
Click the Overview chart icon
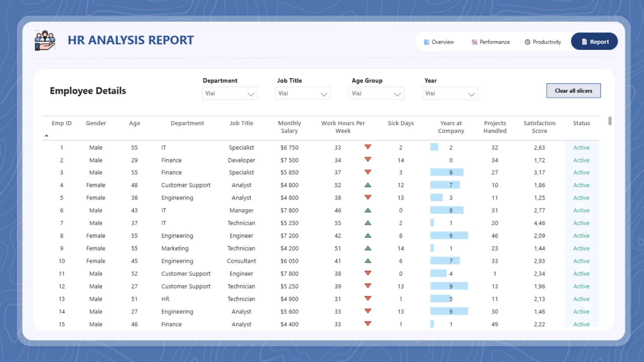pyautogui.click(x=426, y=42)
